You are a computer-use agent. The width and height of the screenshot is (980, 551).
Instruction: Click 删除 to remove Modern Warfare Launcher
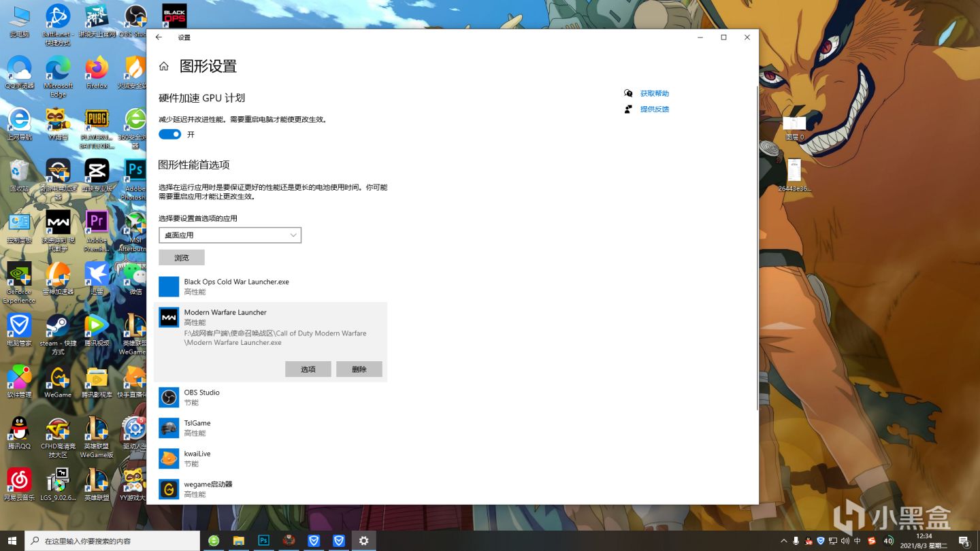click(359, 369)
